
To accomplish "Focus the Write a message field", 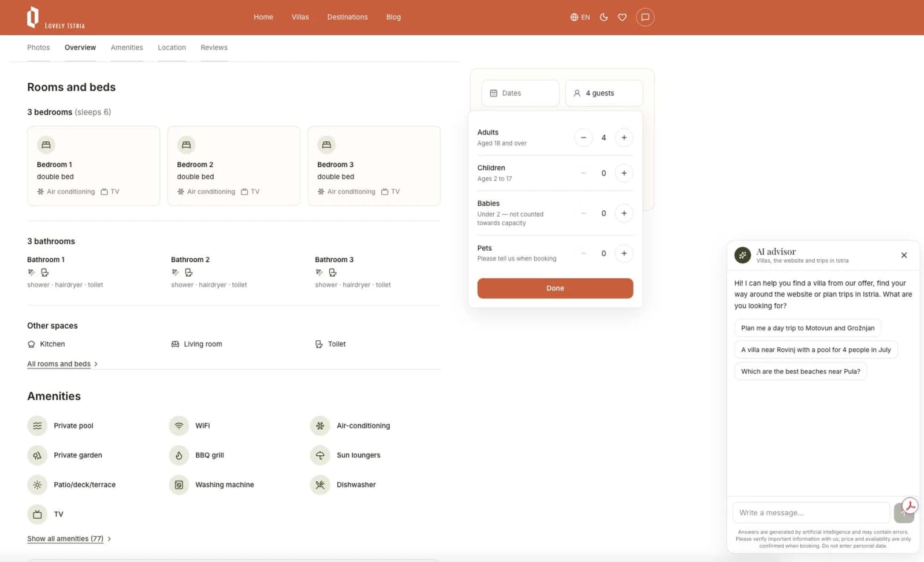I will point(811,513).
